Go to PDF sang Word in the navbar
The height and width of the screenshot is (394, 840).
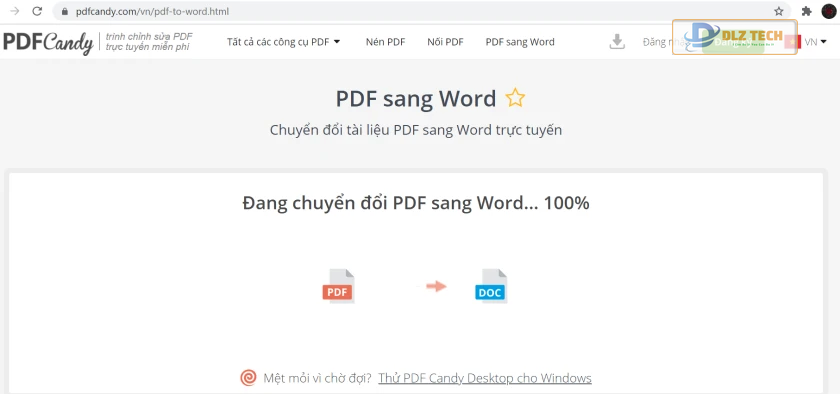point(520,42)
